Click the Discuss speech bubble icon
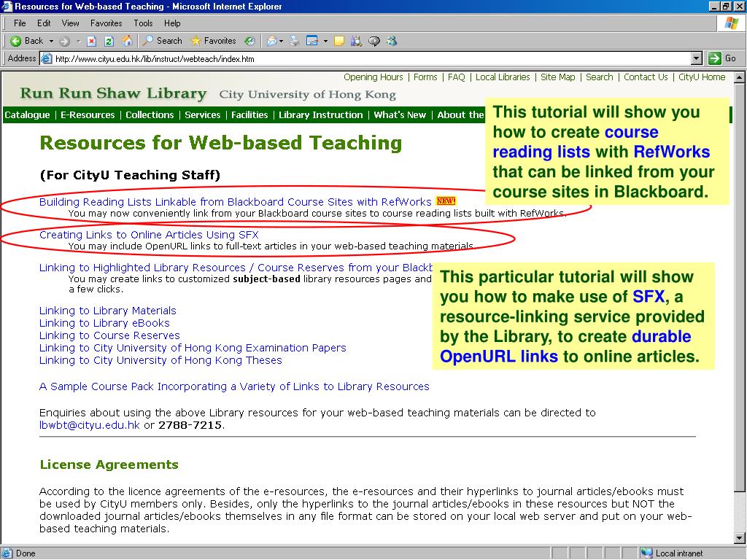This screenshot has height=560, width=747. click(x=374, y=42)
